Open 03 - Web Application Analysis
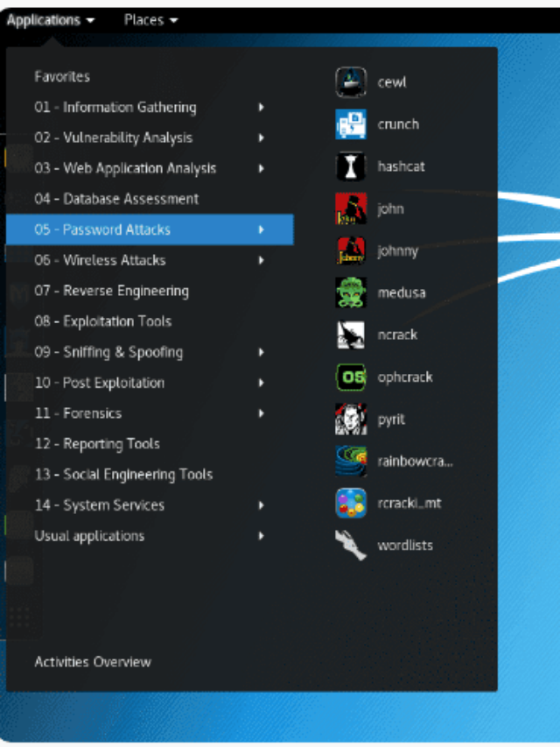Viewport: 560px width, 747px height. click(150, 168)
